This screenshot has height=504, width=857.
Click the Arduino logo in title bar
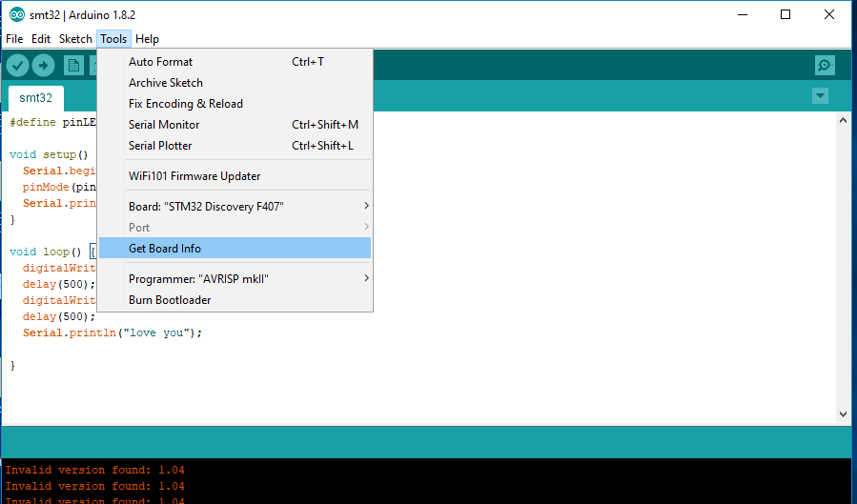click(x=17, y=14)
